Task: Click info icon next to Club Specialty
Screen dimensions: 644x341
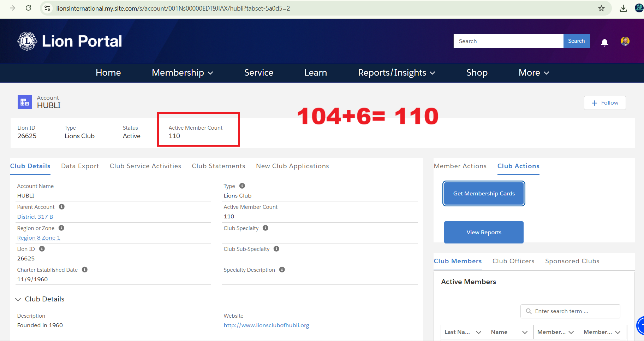Action: (x=266, y=228)
